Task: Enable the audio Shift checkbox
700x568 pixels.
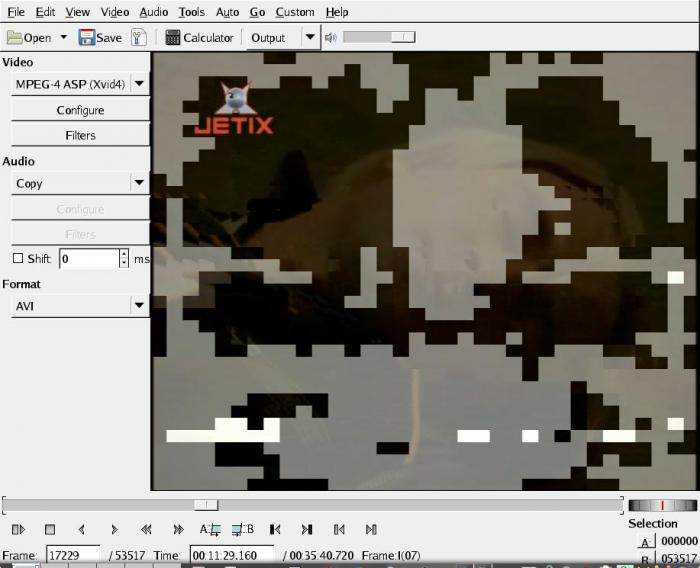Action: [x=18, y=258]
